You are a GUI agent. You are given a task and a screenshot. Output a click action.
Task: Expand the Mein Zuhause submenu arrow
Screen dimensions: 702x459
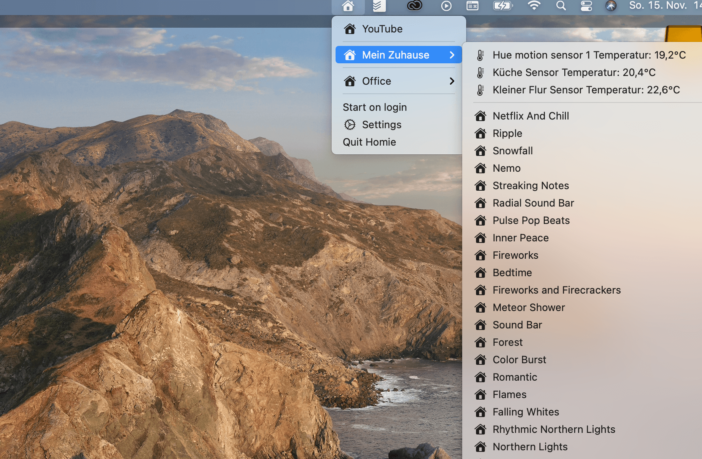452,55
